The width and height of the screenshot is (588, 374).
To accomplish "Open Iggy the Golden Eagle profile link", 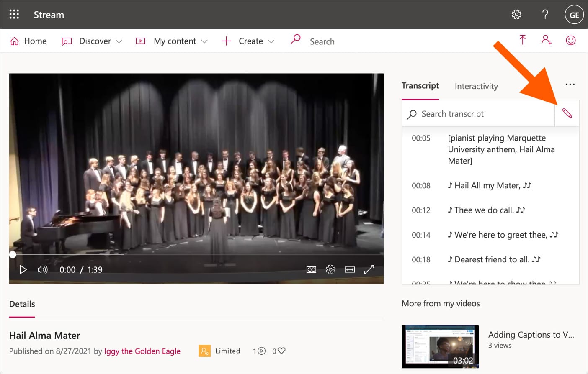I will tap(142, 351).
